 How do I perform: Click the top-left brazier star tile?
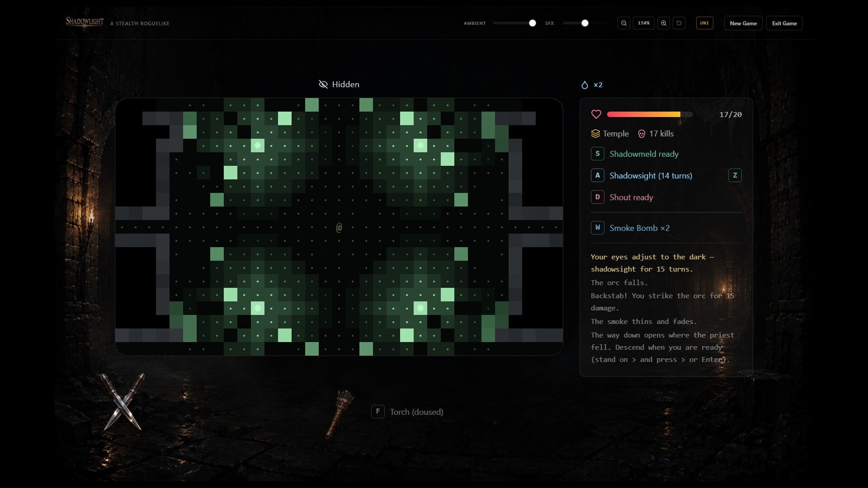[x=258, y=145]
